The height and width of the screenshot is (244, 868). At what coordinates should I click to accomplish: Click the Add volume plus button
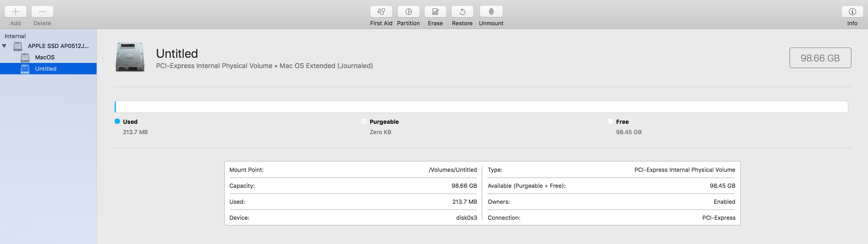coord(16,12)
